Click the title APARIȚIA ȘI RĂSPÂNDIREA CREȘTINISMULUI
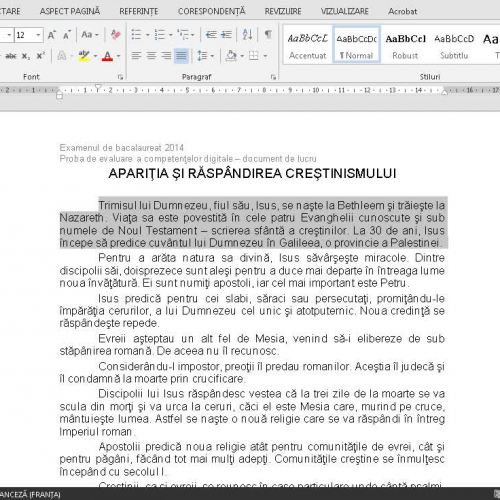 pos(252,174)
